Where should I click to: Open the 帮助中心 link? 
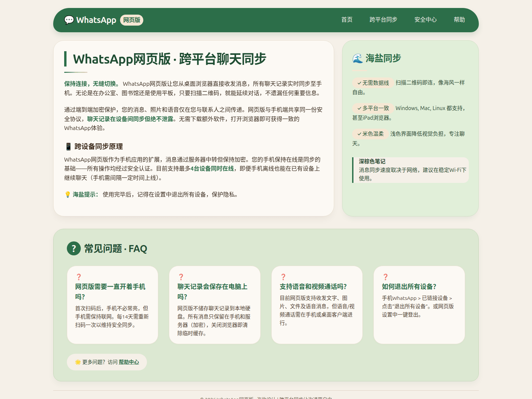129,362
